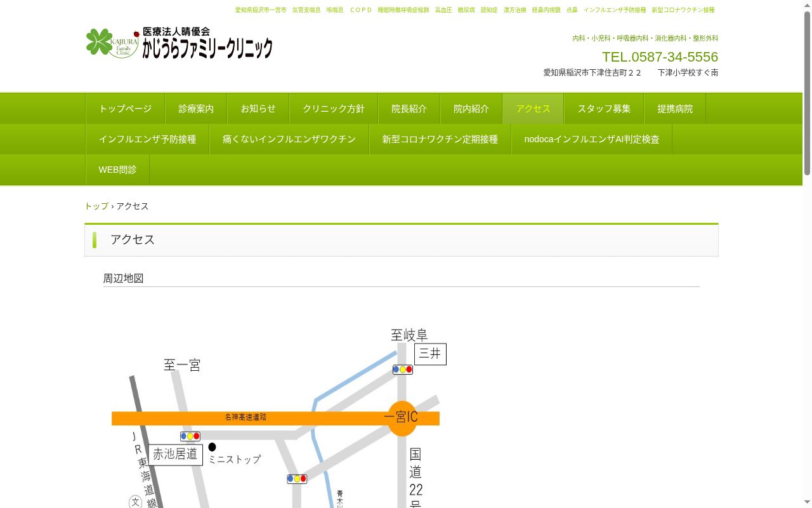
Task: Click the traffic light icon below ミニストップ
Action: pyautogui.click(x=297, y=479)
